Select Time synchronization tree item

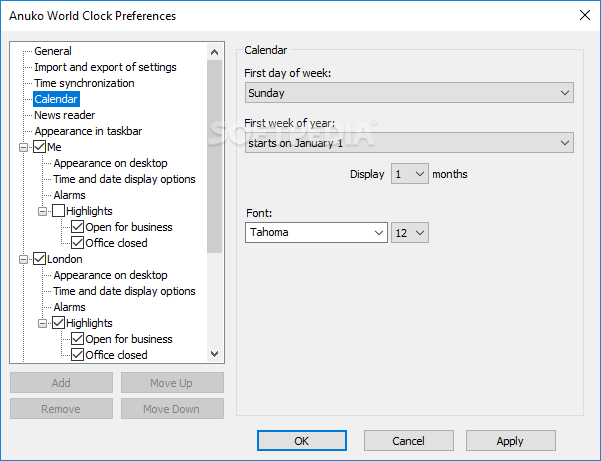84,83
